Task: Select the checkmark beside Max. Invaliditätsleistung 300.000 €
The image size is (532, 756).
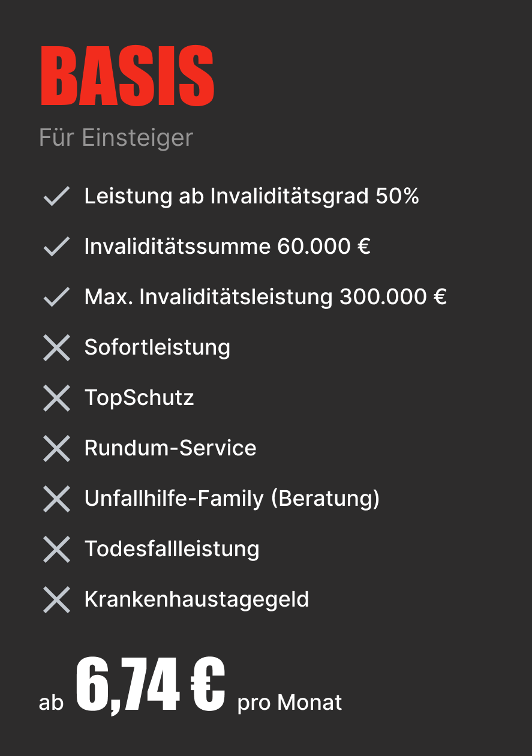Action: (x=57, y=297)
